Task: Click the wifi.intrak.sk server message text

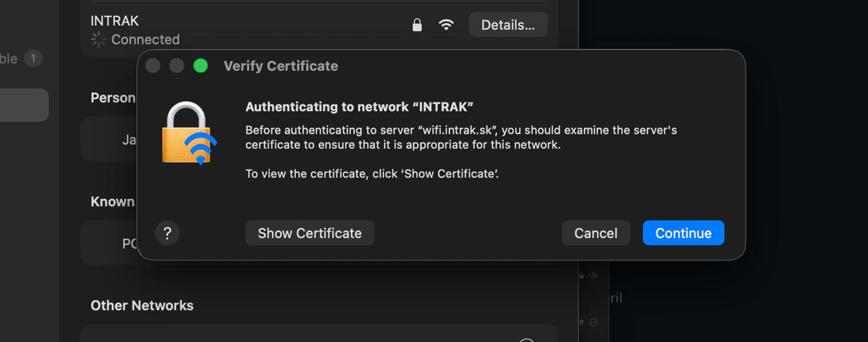Action: (x=461, y=137)
